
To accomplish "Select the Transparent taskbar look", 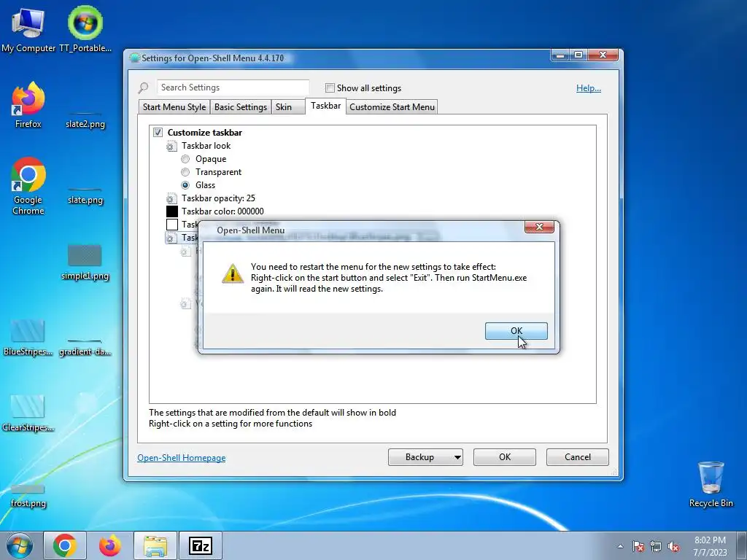I will pyautogui.click(x=185, y=172).
